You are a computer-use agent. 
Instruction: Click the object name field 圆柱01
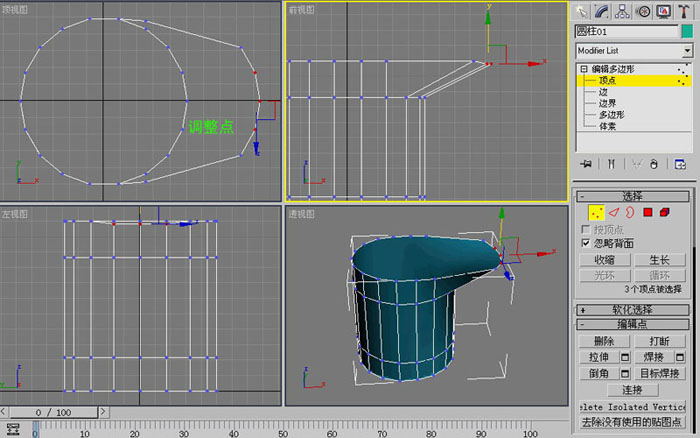click(626, 31)
